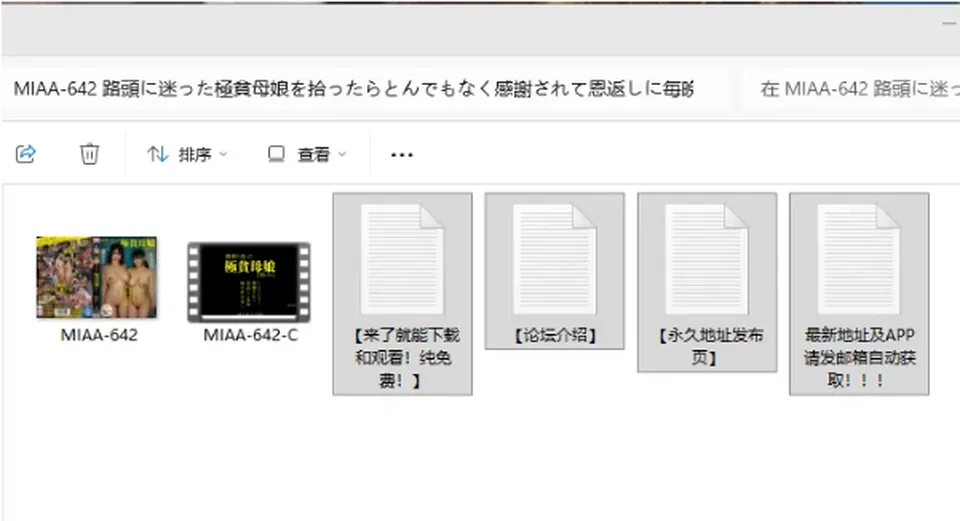
Task: Select the MIAA-642-C video file thumbnail
Action: (x=249, y=282)
